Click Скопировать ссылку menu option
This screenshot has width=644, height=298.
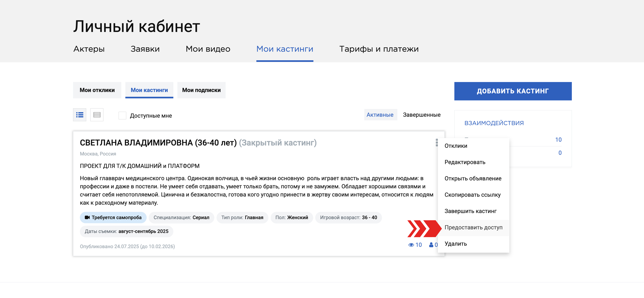pyautogui.click(x=472, y=195)
